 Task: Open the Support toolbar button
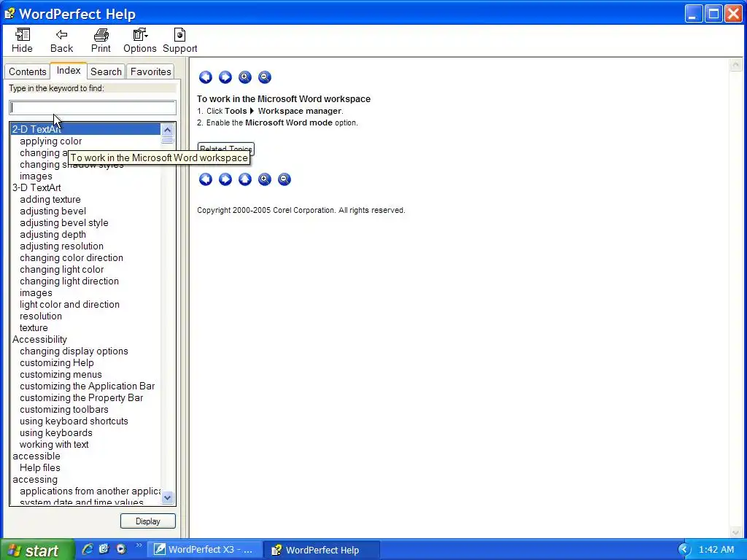[179, 41]
